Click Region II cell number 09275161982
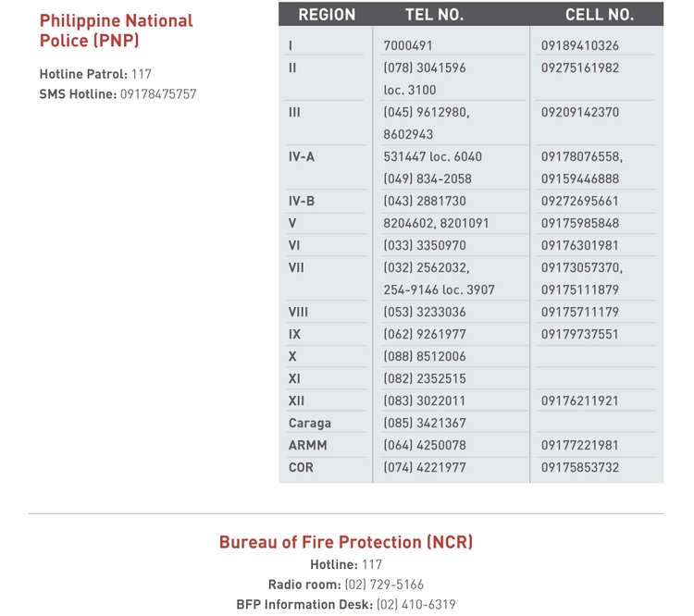 [580, 68]
